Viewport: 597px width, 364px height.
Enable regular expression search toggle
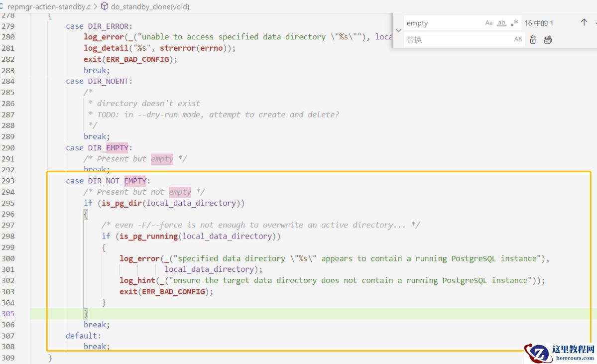514,23
